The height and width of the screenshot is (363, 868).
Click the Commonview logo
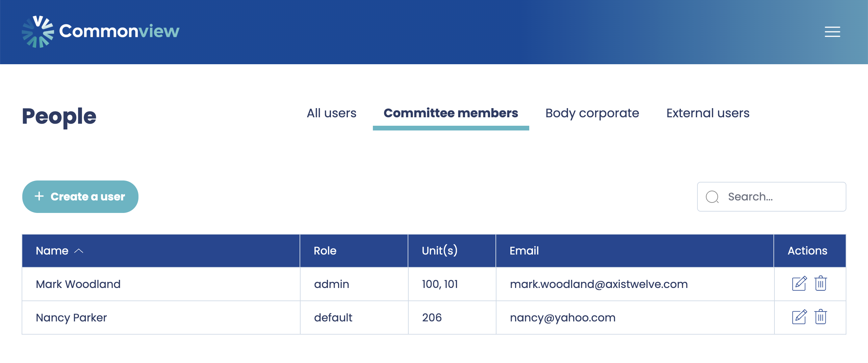[x=101, y=31]
